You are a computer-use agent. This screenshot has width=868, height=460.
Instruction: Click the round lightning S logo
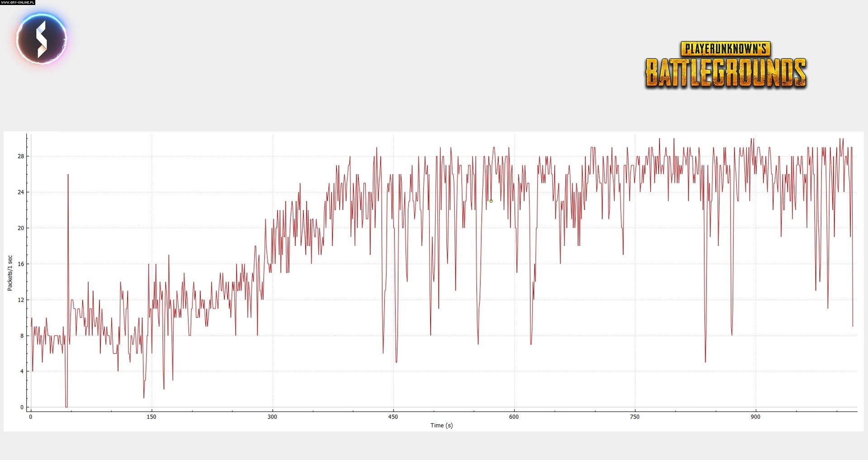click(x=41, y=39)
